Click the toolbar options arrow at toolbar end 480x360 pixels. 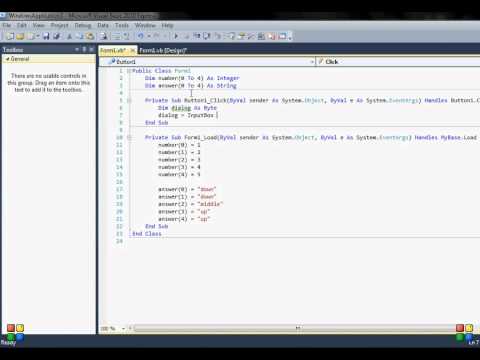coord(290,37)
